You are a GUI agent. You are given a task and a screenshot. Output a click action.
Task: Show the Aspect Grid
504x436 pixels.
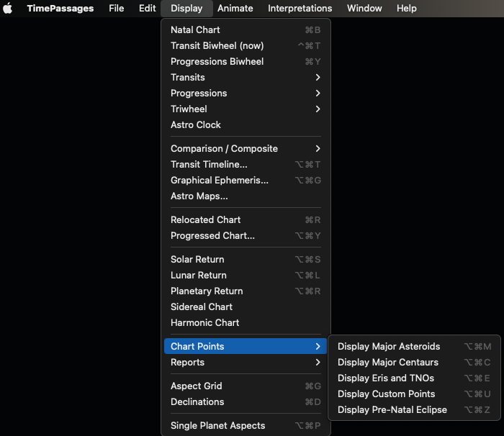click(x=246, y=386)
